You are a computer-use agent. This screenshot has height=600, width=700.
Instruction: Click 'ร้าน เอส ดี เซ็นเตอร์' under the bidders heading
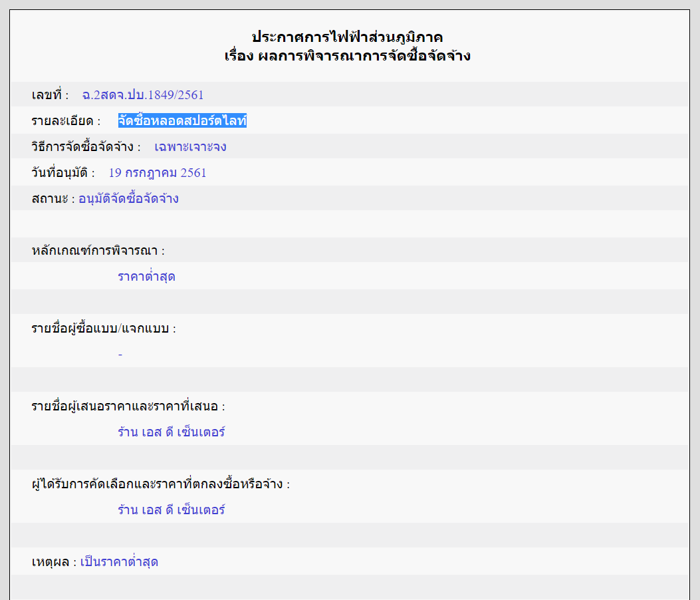[172, 432]
